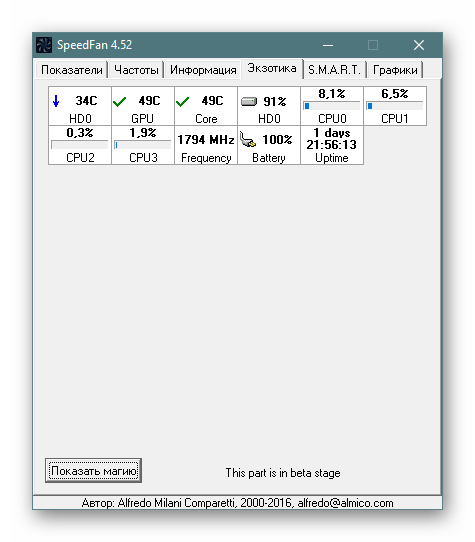This screenshot has width=475, height=542.
Task: Click the Core label
Action: click(206, 119)
